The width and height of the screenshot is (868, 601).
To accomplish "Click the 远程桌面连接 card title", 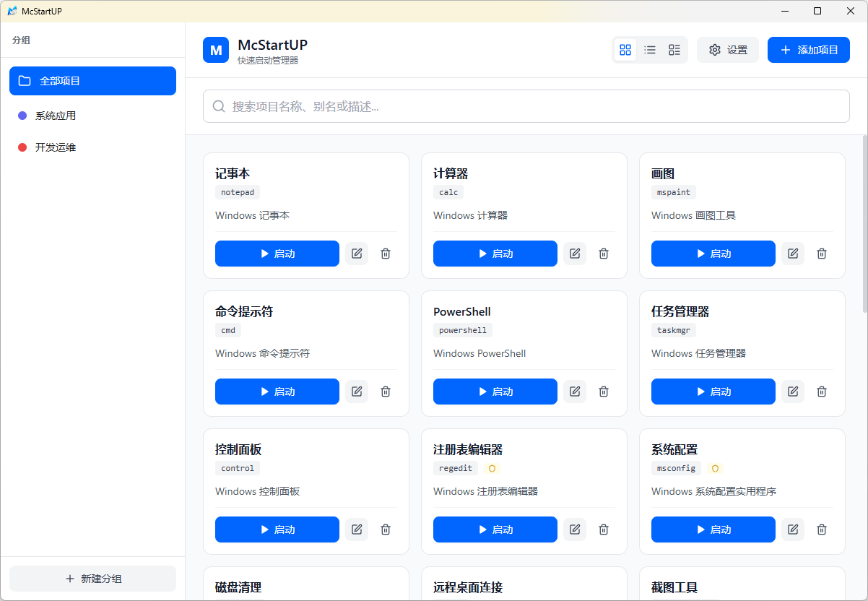I will (468, 587).
